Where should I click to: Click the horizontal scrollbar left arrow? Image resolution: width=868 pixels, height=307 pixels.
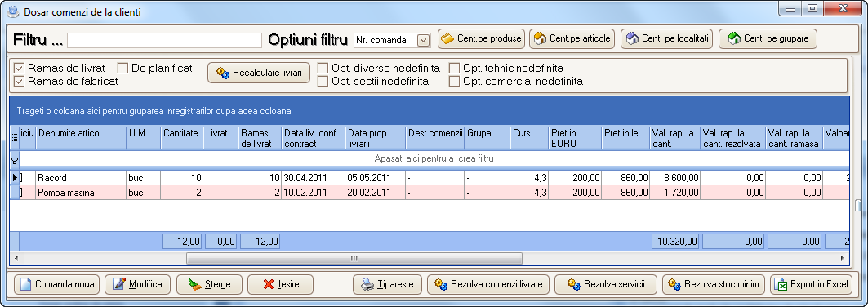pyautogui.click(x=16, y=258)
